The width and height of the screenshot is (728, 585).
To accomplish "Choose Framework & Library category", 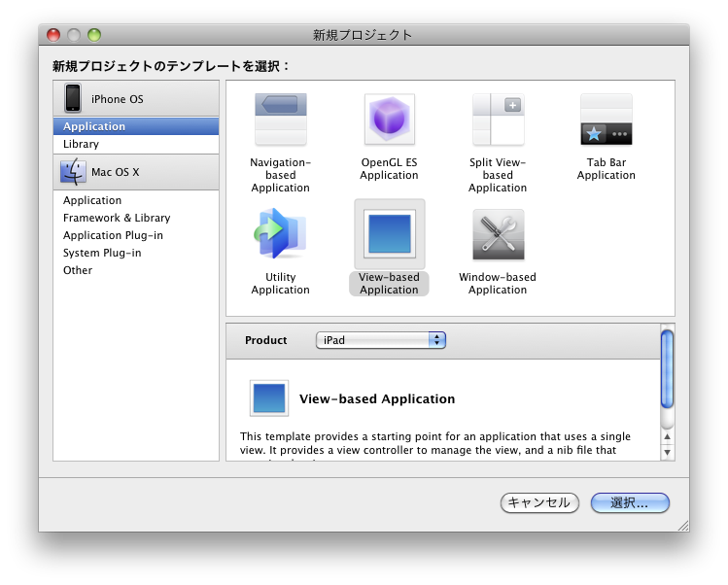I will (117, 218).
